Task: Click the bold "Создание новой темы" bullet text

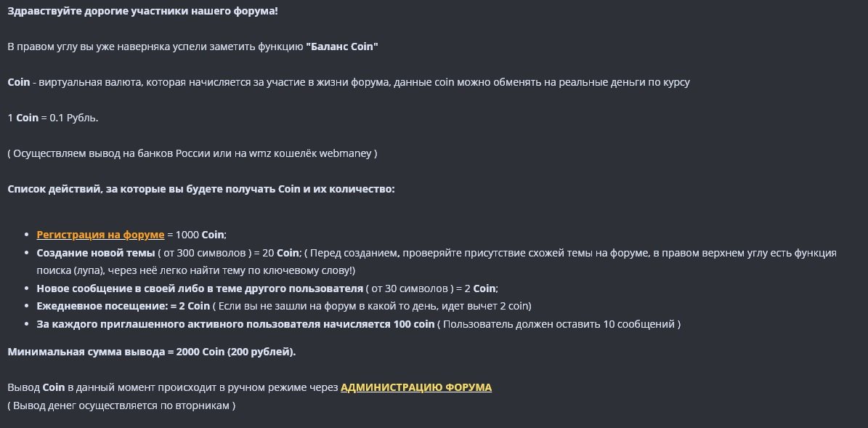Action: [95, 253]
